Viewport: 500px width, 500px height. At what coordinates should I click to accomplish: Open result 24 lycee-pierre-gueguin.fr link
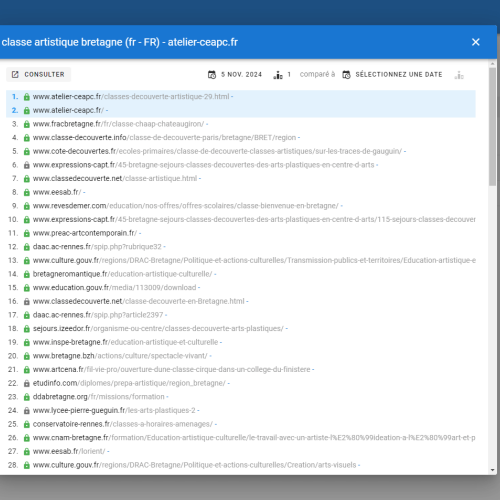[x=114, y=411]
